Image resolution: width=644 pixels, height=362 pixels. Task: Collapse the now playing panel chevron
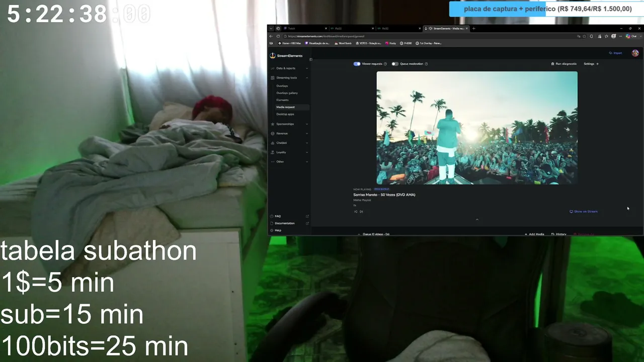point(477,219)
